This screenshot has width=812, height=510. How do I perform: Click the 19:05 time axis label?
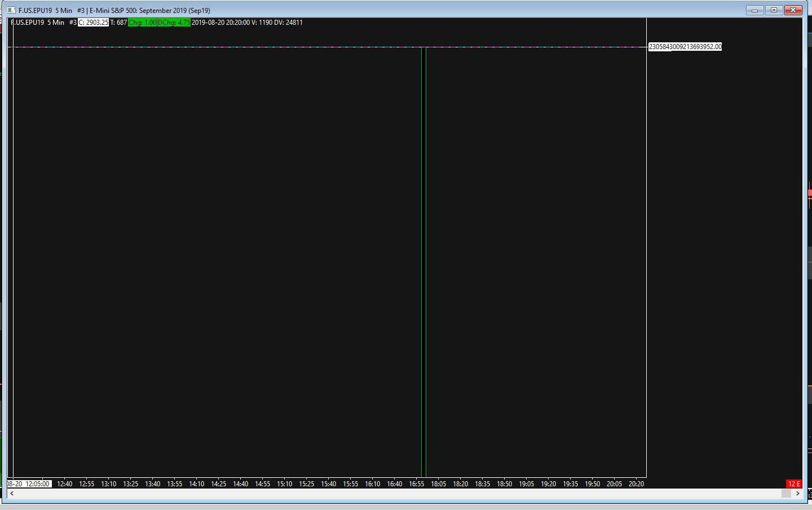527,484
